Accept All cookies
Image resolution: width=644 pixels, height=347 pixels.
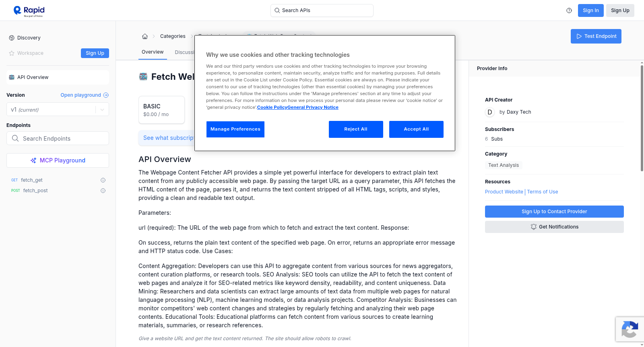click(x=416, y=129)
